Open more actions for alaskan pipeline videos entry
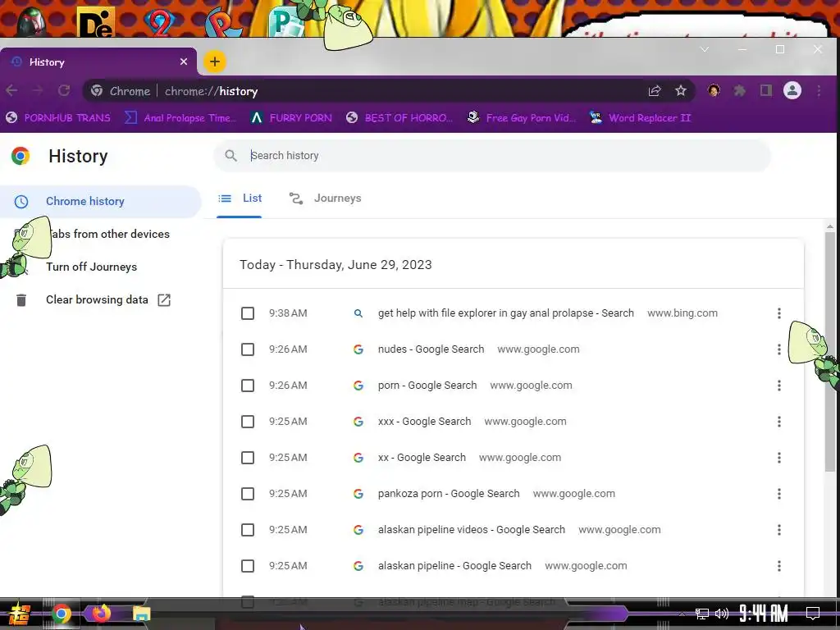Viewport: 840px width, 630px height. pyautogui.click(x=779, y=530)
